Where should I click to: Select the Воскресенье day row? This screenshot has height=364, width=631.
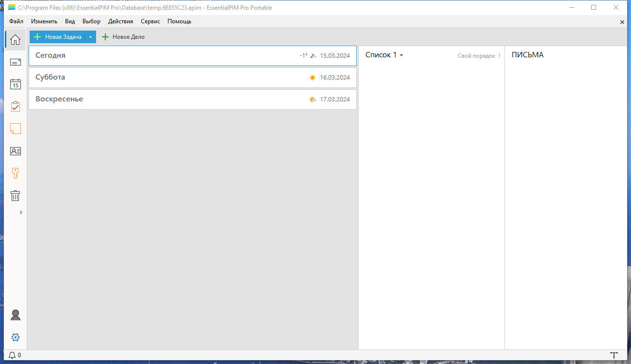point(193,99)
